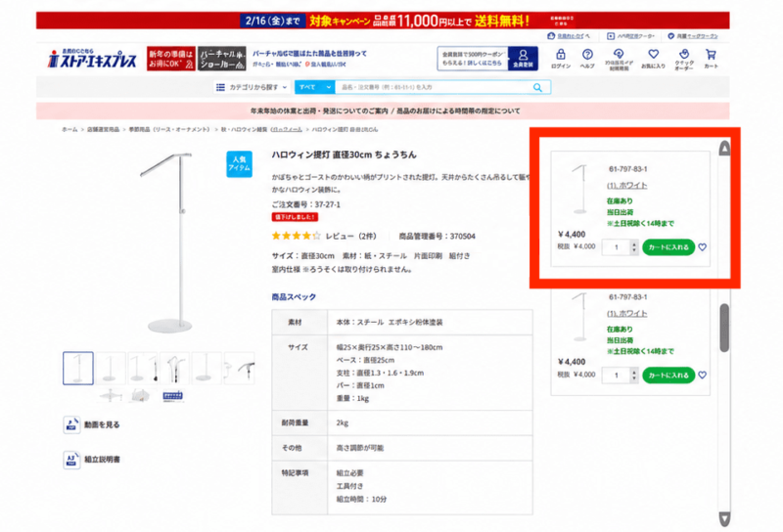Click second カートに入れる button
This screenshot has width=783, height=532.
coord(668,375)
